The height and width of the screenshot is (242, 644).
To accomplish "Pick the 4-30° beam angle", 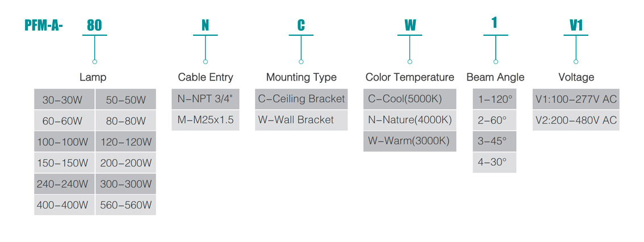I will [495, 162].
